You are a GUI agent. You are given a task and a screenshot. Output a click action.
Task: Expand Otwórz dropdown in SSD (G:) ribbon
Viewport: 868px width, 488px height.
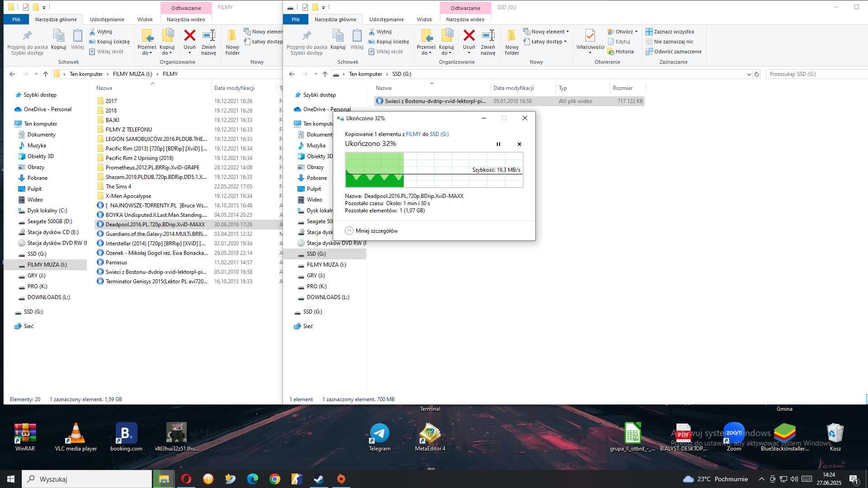click(623, 32)
